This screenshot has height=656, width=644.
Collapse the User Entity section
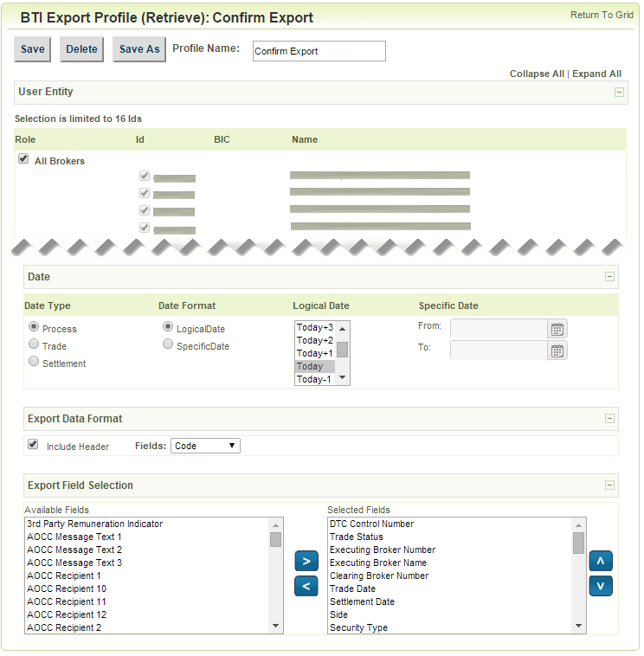(618, 92)
